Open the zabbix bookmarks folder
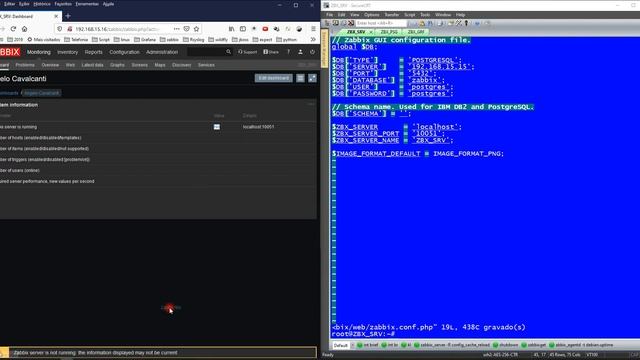Screen dimensions: 640x360 [x=169, y=40]
